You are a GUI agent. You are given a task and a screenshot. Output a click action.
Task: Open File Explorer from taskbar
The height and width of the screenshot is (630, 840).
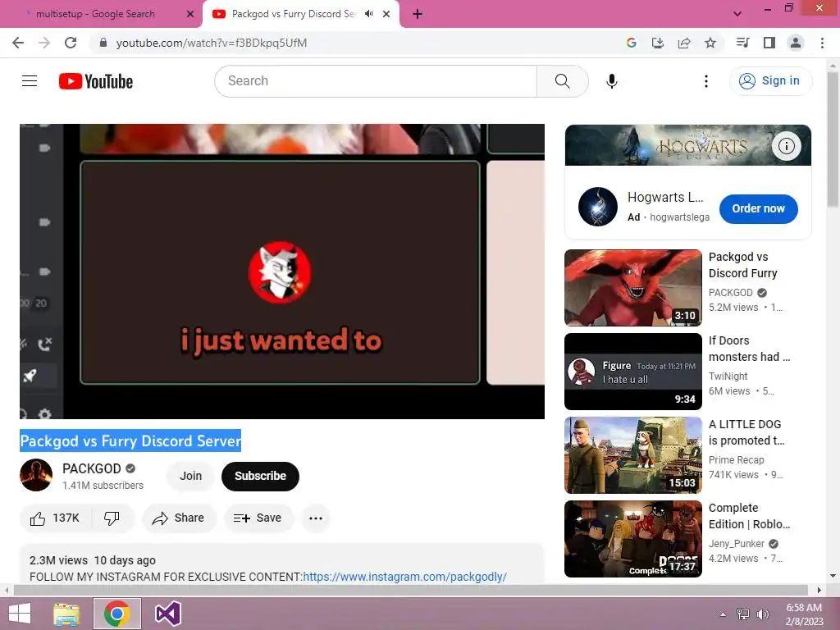pos(66,614)
